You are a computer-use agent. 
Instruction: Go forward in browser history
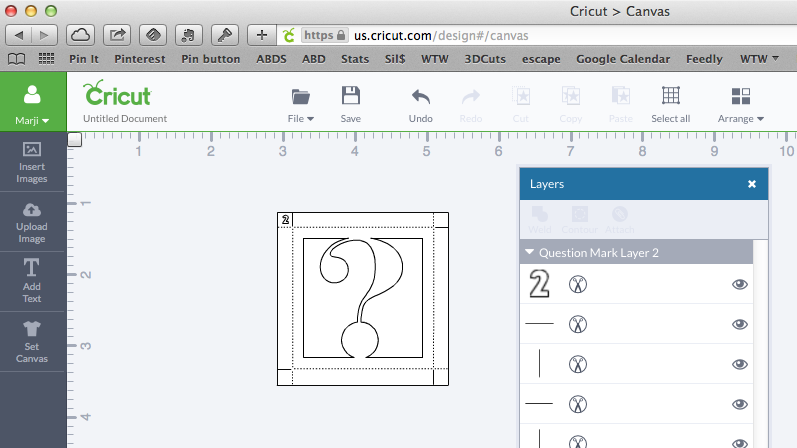(44, 35)
